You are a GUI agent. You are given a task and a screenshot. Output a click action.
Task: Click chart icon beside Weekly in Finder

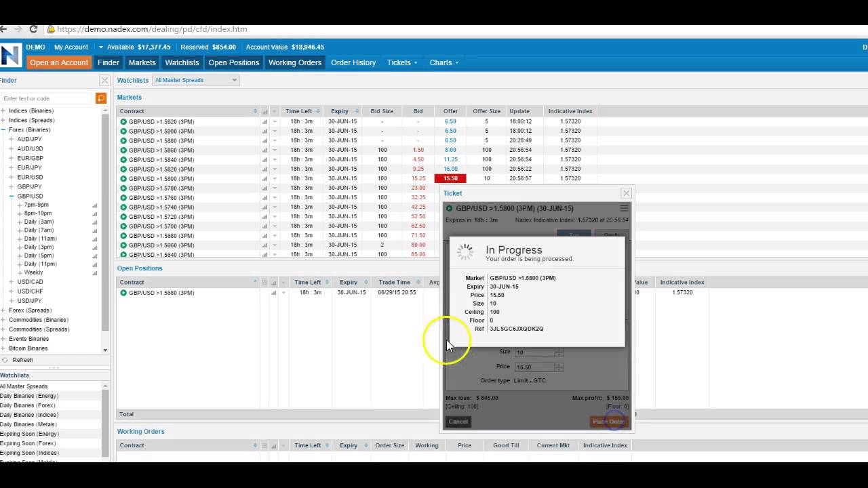tap(94, 272)
